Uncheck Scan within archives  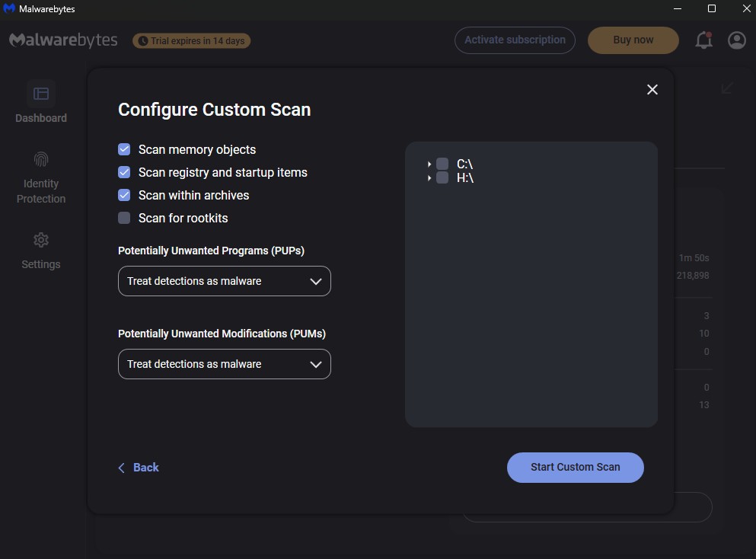click(124, 195)
